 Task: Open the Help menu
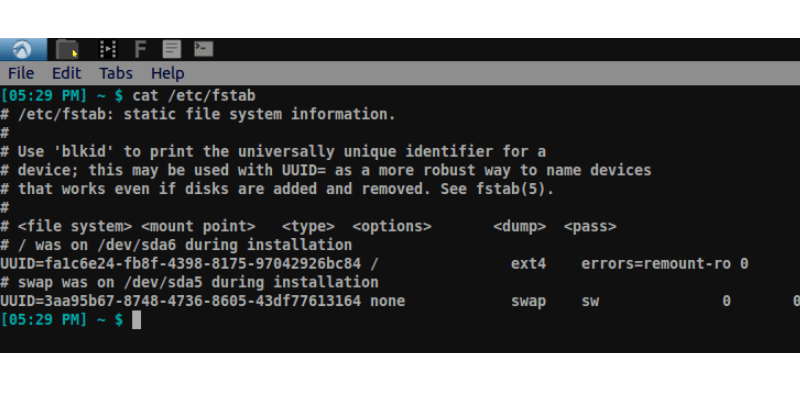167,73
